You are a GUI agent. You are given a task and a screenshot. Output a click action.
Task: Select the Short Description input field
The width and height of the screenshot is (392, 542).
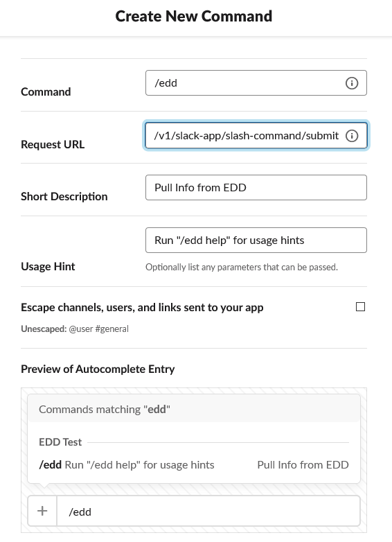coord(256,187)
